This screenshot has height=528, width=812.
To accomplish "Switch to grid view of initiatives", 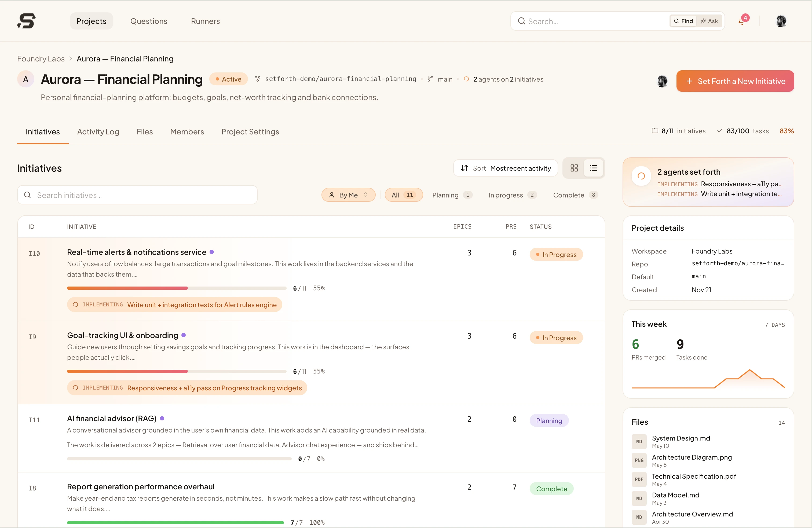I will point(574,168).
